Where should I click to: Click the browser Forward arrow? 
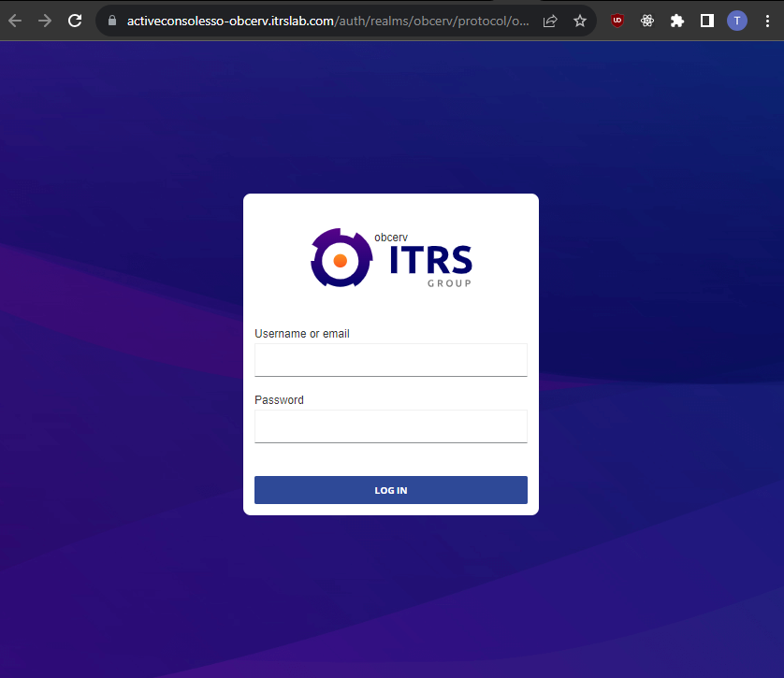point(45,21)
